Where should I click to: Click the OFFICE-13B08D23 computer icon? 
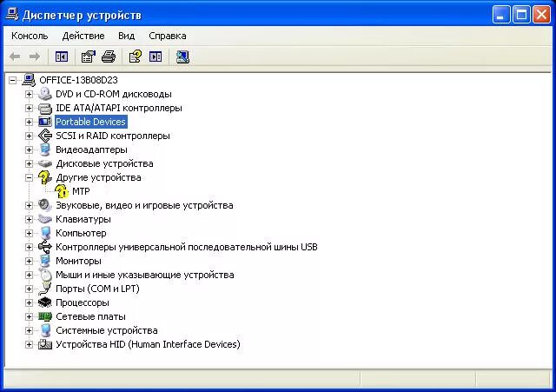pyautogui.click(x=29, y=80)
